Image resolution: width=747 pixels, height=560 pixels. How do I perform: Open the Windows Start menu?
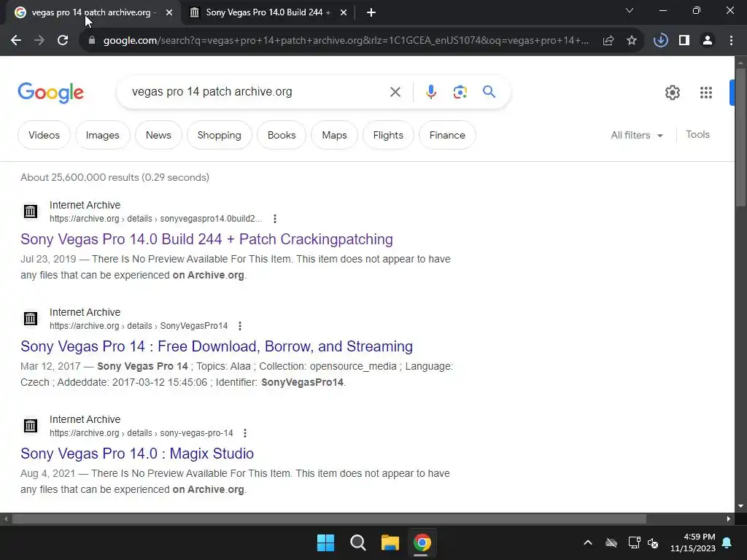[326, 542]
